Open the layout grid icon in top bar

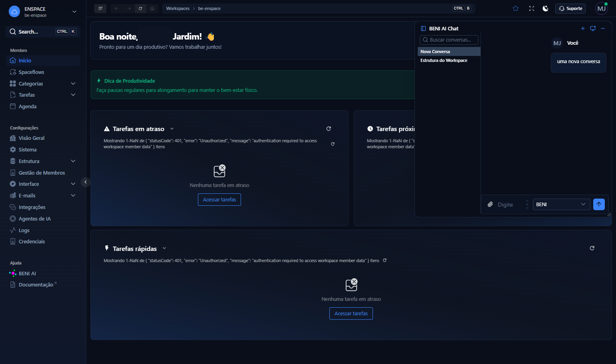tap(100, 8)
